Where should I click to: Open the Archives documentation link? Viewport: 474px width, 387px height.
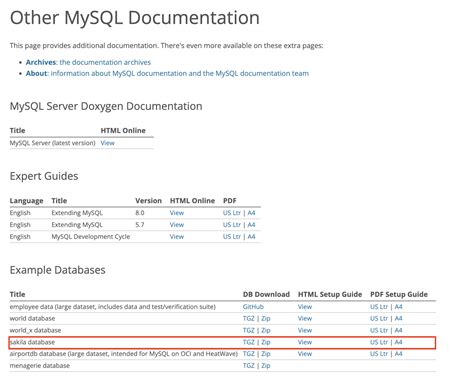[x=88, y=62]
